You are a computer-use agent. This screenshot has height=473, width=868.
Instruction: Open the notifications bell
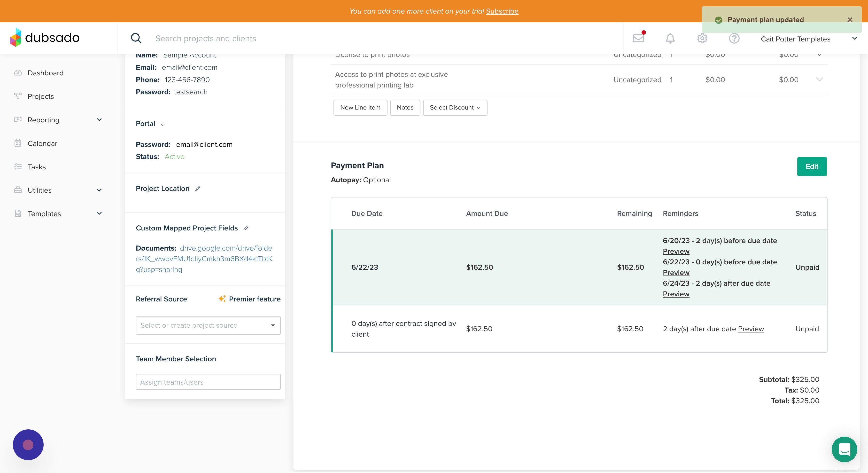click(x=670, y=38)
